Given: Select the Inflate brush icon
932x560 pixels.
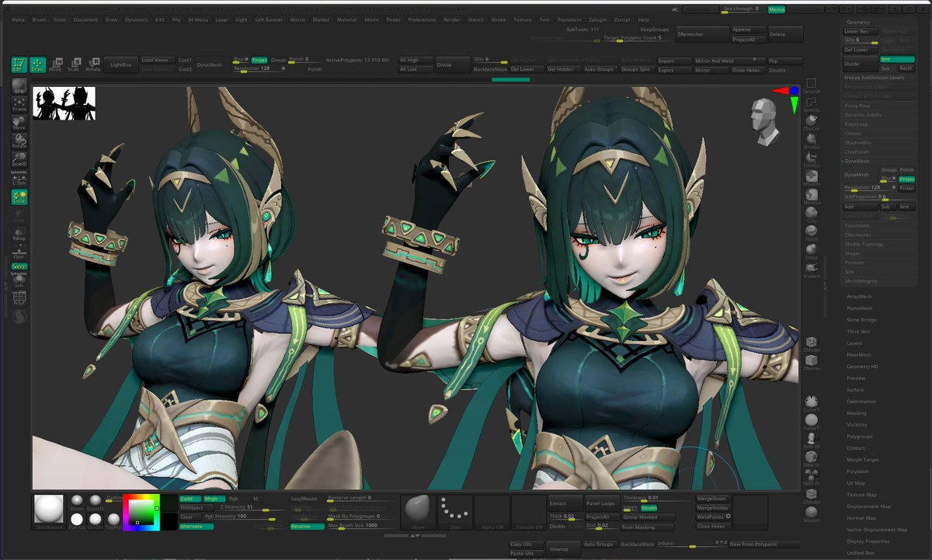Looking at the screenshot, I should (x=811, y=251).
